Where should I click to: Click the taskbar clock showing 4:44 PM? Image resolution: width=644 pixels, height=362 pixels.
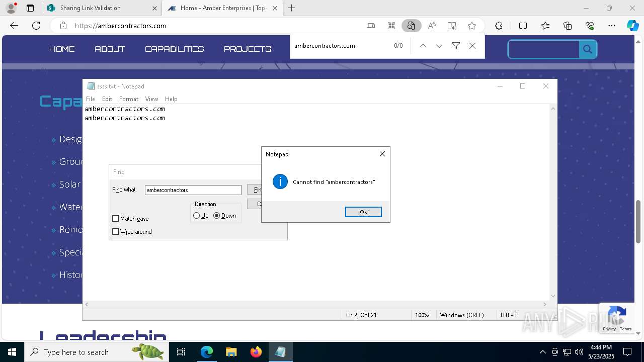(601, 352)
